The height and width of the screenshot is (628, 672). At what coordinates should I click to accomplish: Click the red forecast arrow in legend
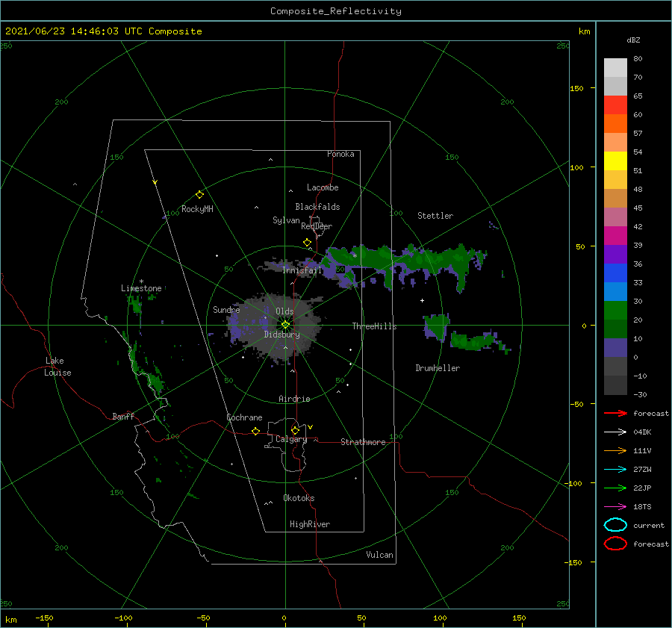(x=615, y=413)
